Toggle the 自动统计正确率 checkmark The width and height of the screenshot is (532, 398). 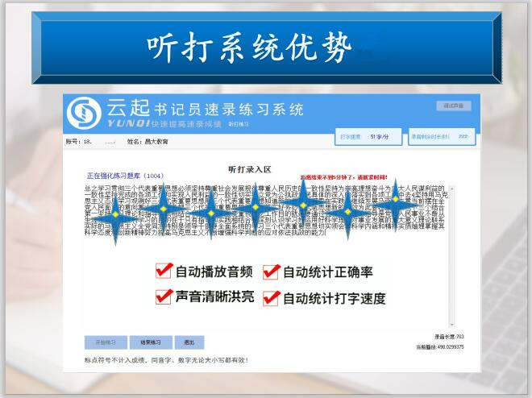click(x=270, y=272)
